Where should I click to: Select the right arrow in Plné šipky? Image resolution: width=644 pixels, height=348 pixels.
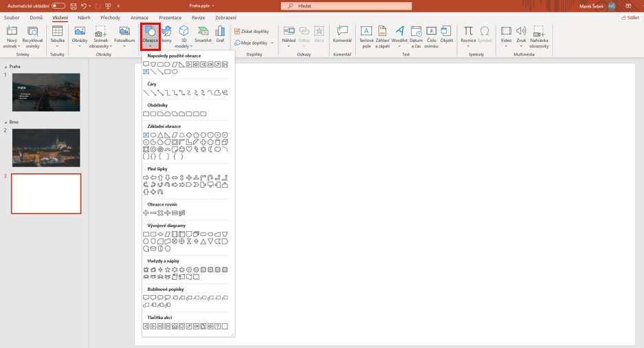(x=146, y=177)
